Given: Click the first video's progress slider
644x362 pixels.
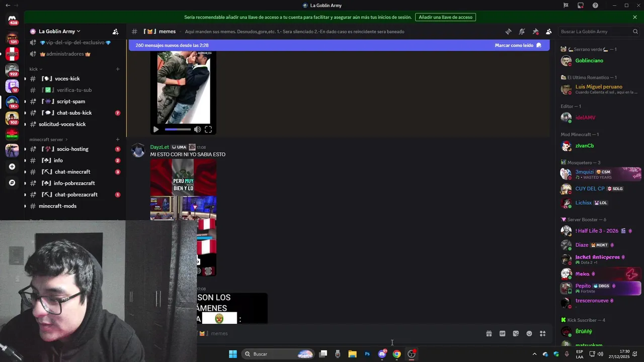Looking at the screenshot, I should (x=178, y=129).
